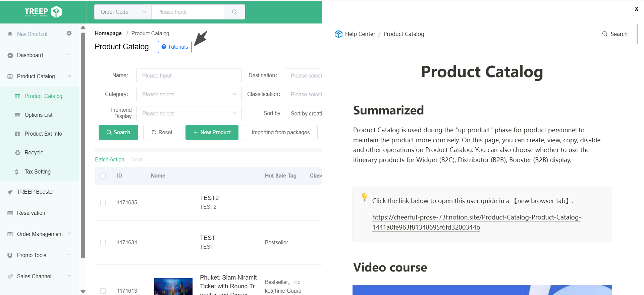Click the Reset button

tap(162, 132)
